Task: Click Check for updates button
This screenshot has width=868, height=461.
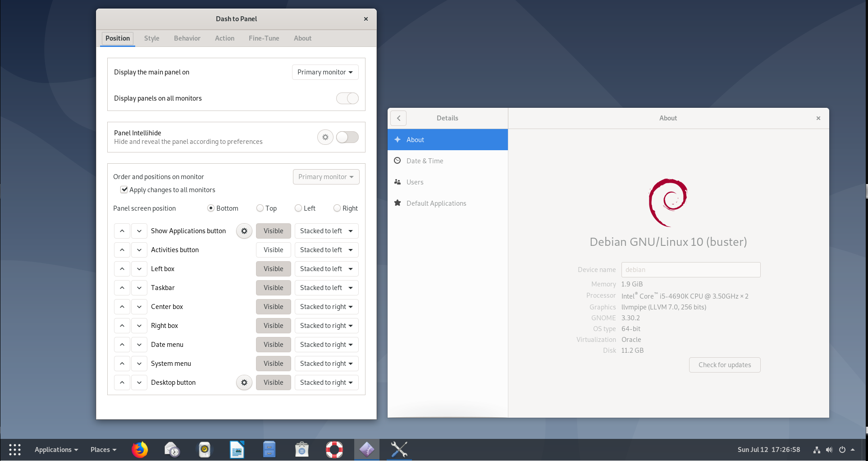Action: point(725,365)
